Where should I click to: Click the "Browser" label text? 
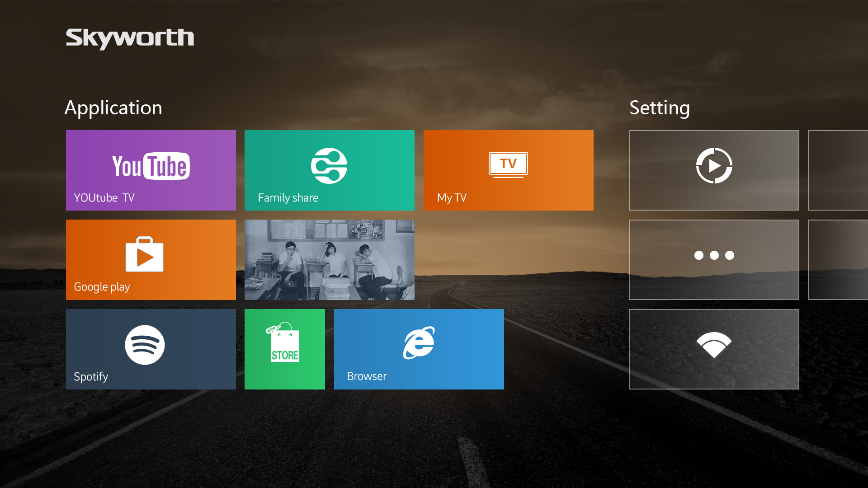click(367, 376)
